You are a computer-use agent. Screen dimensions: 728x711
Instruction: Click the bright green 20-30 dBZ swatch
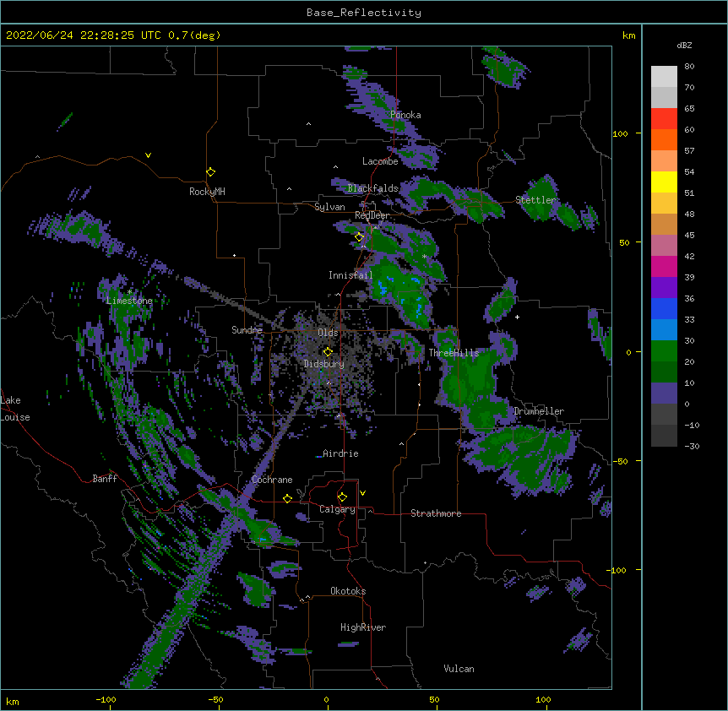click(664, 351)
